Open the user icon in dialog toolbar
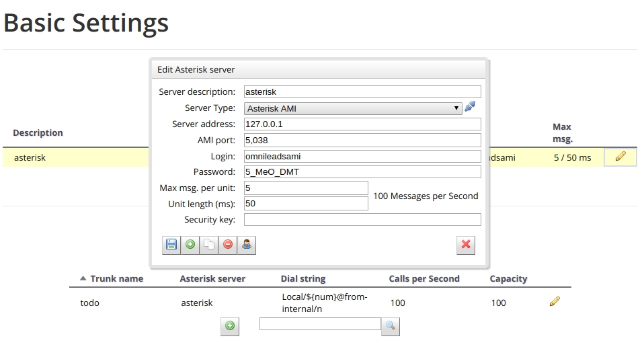Image resolution: width=644 pixels, height=353 pixels. click(247, 245)
